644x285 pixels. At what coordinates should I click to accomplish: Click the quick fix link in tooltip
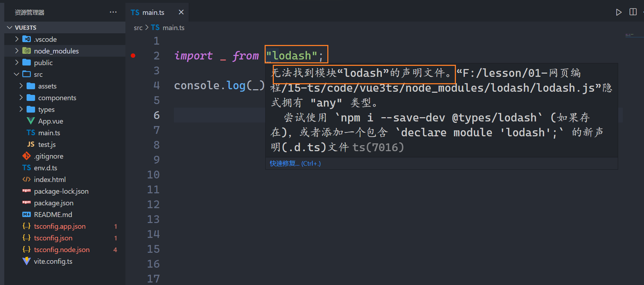pyautogui.click(x=295, y=163)
